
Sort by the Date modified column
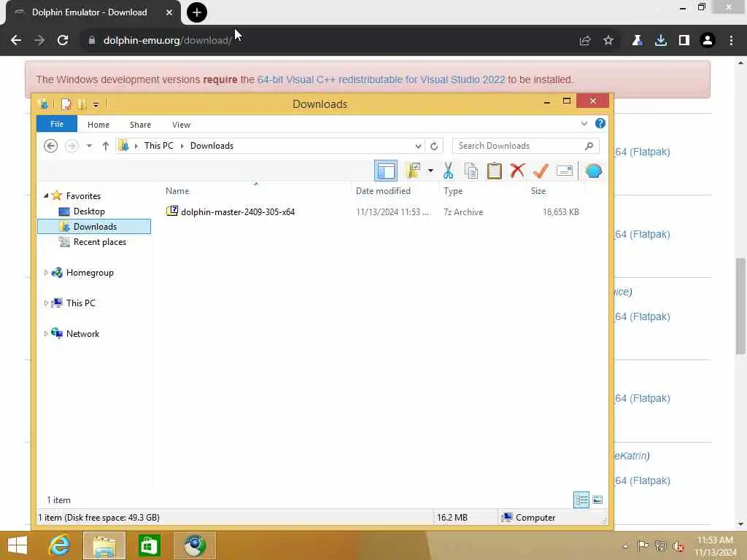383,190
